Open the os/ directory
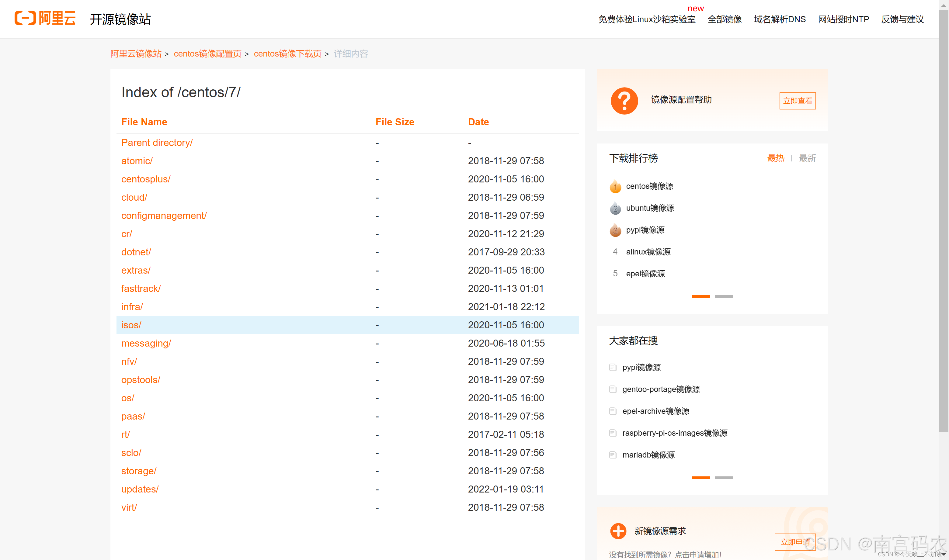The width and height of the screenshot is (949, 560). click(127, 398)
